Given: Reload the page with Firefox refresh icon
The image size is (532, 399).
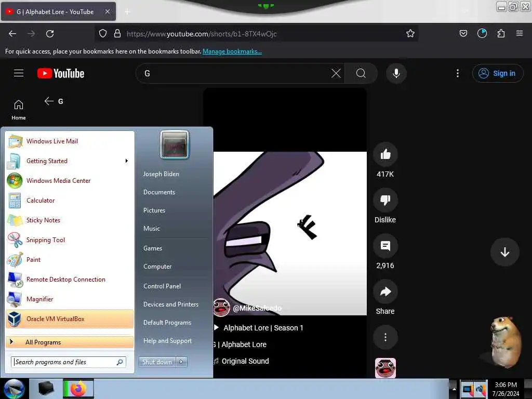Looking at the screenshot, I should point(50,34).
